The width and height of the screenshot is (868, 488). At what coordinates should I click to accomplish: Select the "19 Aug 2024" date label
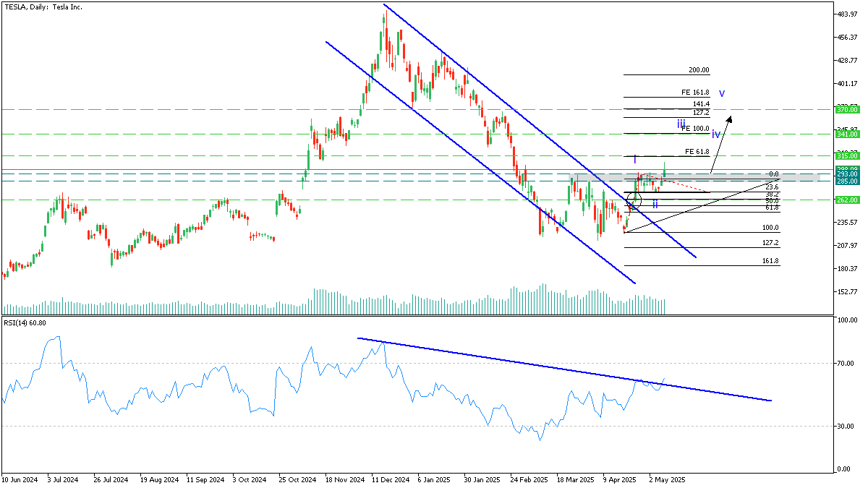(159, 479)
